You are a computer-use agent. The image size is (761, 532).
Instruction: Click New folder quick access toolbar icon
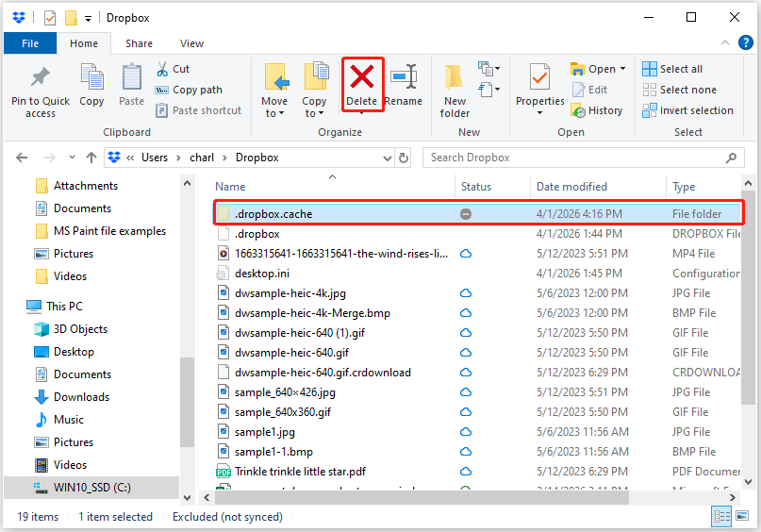coord(71,18)
